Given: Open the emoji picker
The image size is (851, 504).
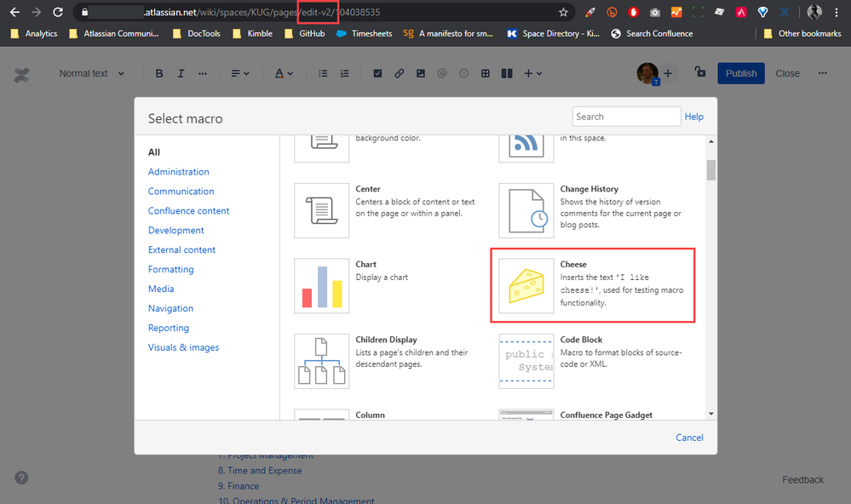Looking at the screenshot, I should click(463, 73).
